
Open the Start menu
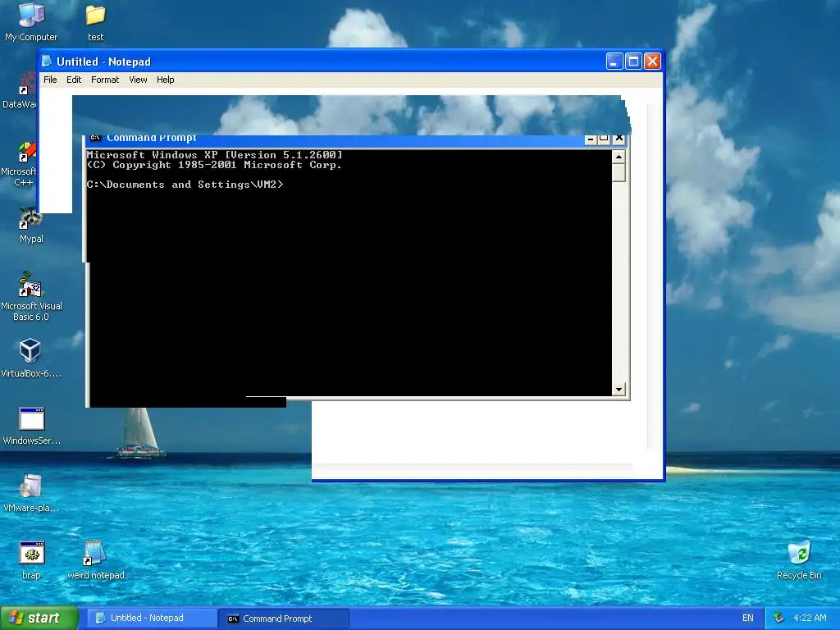point(39,618)
